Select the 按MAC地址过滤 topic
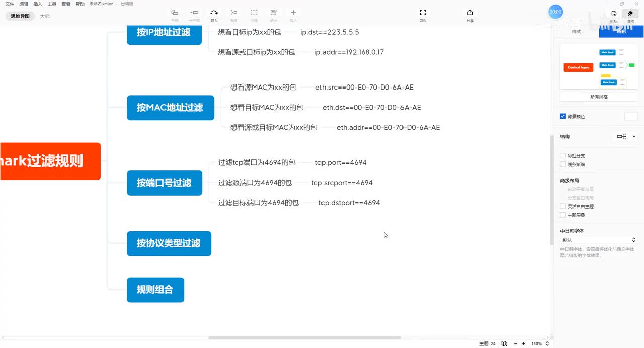The width and height of the screenshot is (644, 348). pyautogui.click(x=170, y=108)
